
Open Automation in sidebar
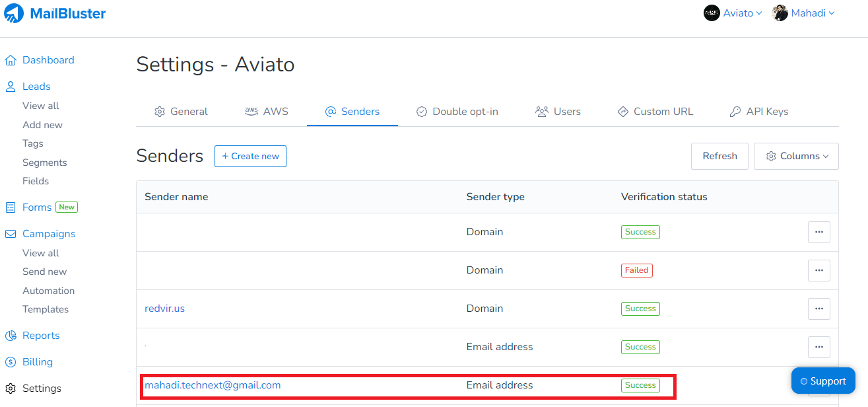[x=49, y=291]
